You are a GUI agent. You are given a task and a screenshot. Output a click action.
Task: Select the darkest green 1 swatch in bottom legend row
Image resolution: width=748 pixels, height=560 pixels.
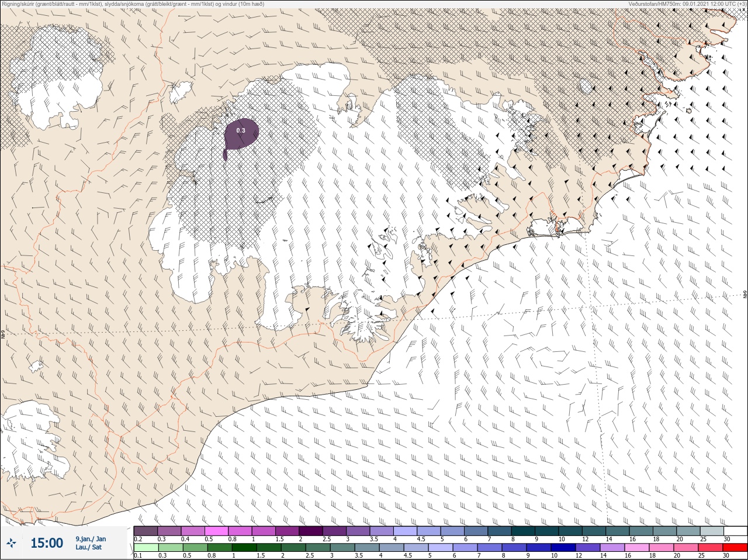click(244, 548)
